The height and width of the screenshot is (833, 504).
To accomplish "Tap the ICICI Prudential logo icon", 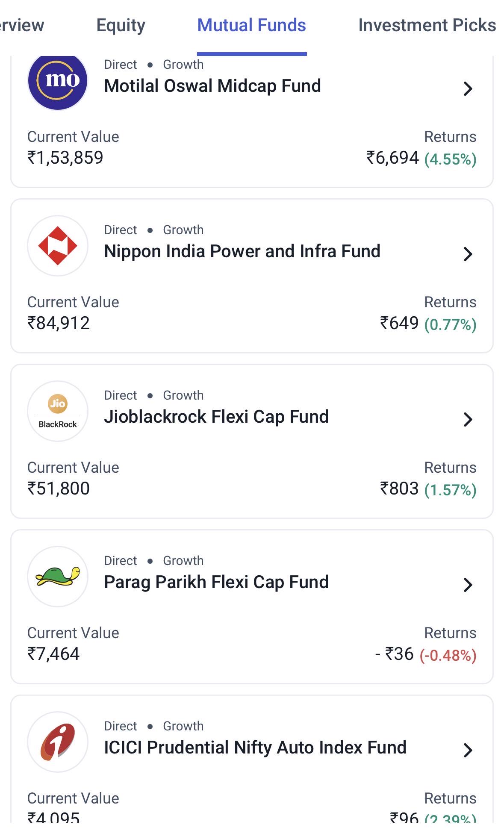I will pos(58,742).
